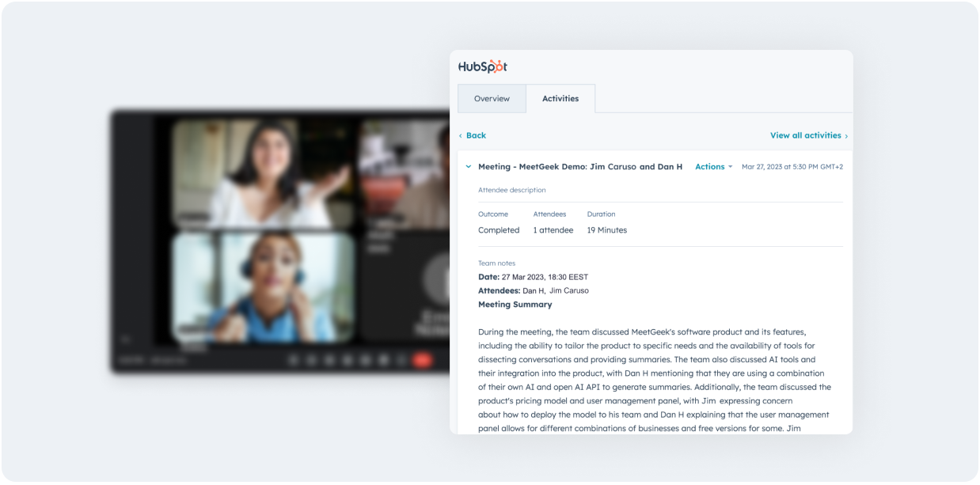Click the Attendee description field
Image resolution: width=980 pixels, height=485 pixels.
tap(511, 190)
